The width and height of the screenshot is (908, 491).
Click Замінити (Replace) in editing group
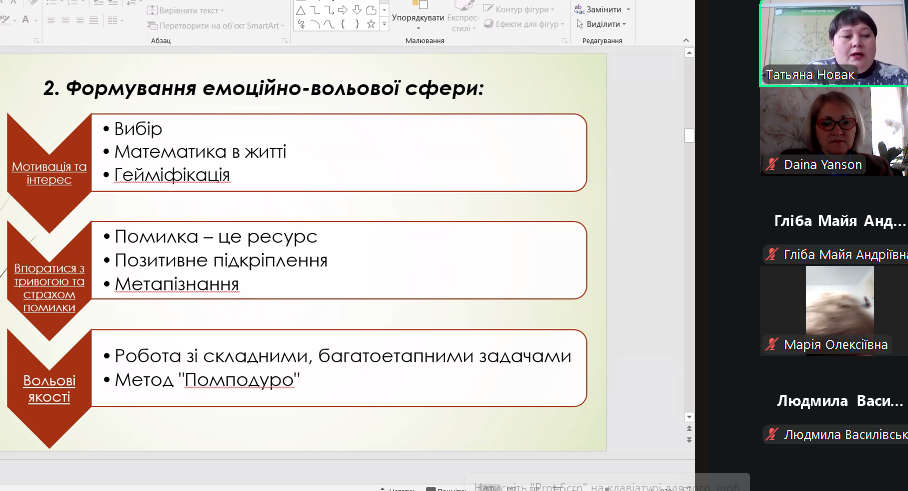point(602,9)
